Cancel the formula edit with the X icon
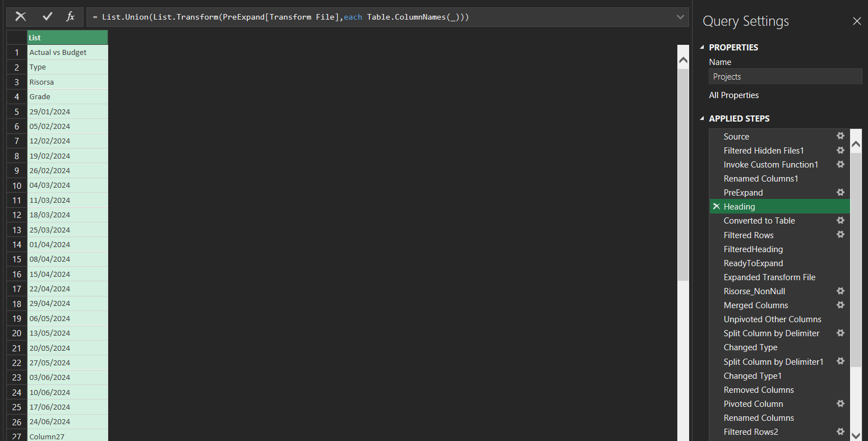 click(x=21, y=17)
